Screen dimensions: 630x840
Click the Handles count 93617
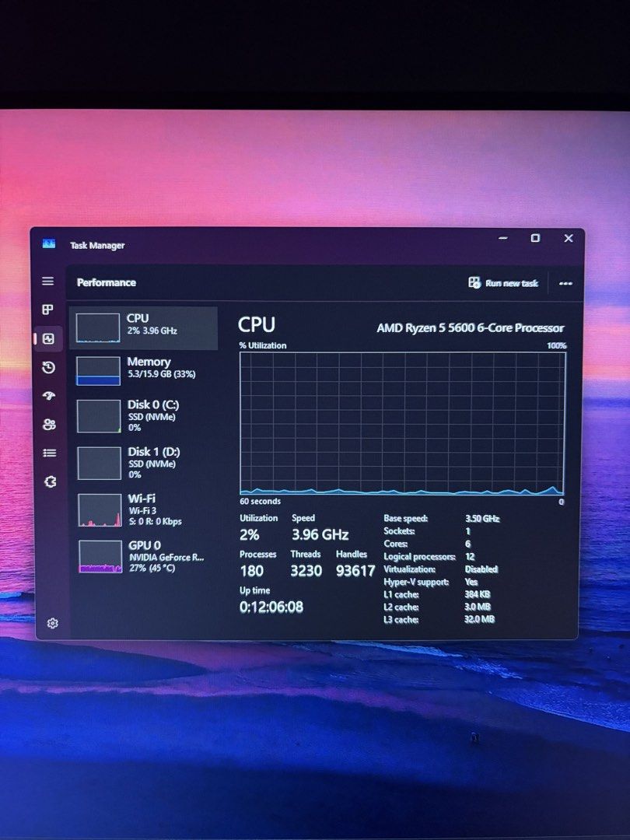pos(355,571)
